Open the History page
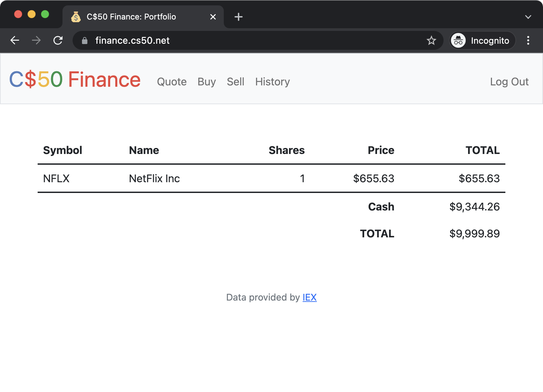Viewport: 543px width, 392px height. point(273,82)
